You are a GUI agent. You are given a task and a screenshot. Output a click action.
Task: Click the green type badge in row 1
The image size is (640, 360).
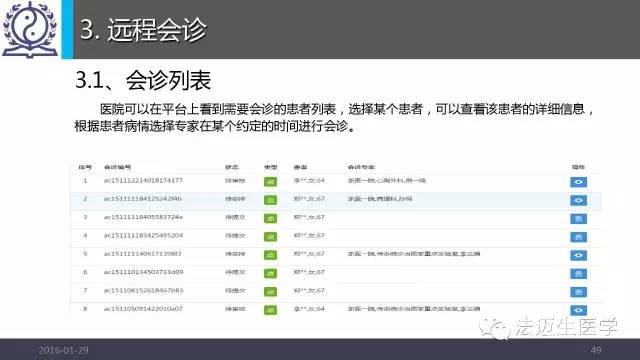pos(270,182)
